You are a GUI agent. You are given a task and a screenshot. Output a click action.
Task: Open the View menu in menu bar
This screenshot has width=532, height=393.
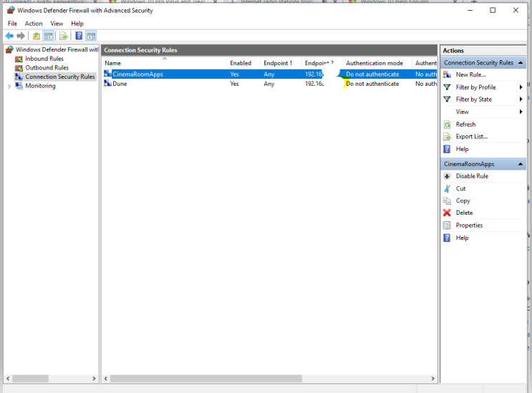(x=57, y=24)
